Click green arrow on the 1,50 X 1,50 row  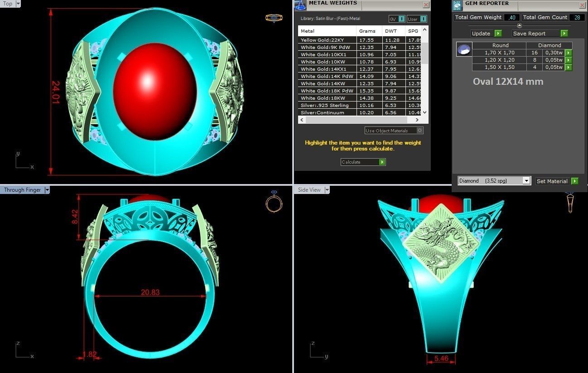[569, 67]
